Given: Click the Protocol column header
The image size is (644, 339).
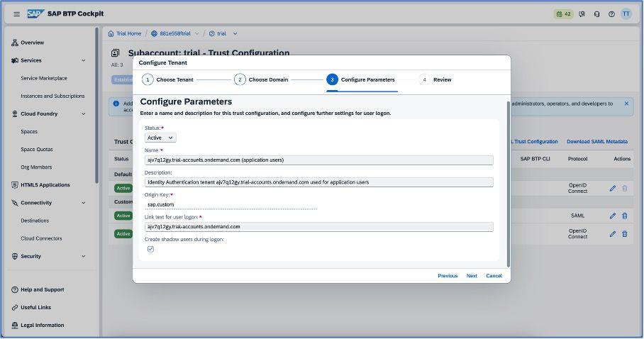Looking at the screenshot, I should pyautogui.click(x=577, y=159).
